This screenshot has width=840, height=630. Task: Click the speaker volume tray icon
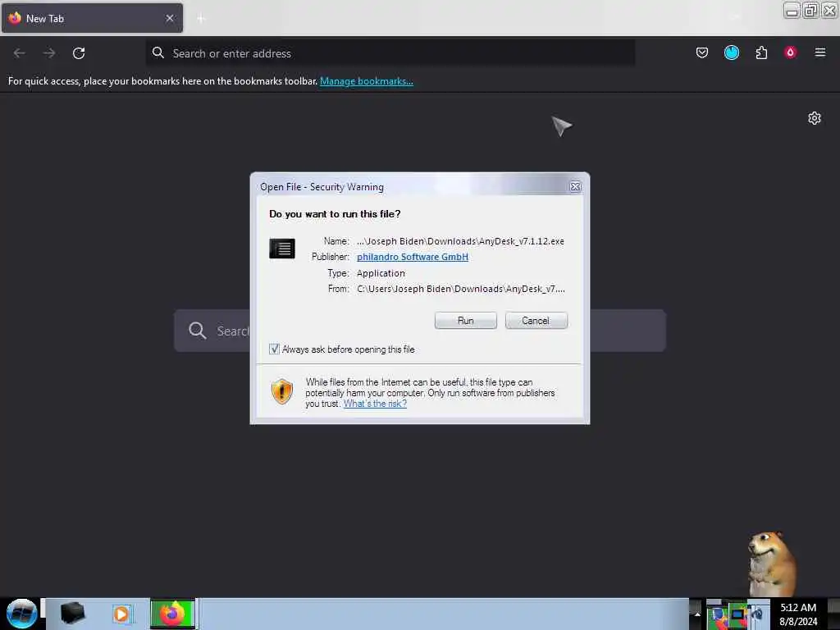[x=757, y=614]
